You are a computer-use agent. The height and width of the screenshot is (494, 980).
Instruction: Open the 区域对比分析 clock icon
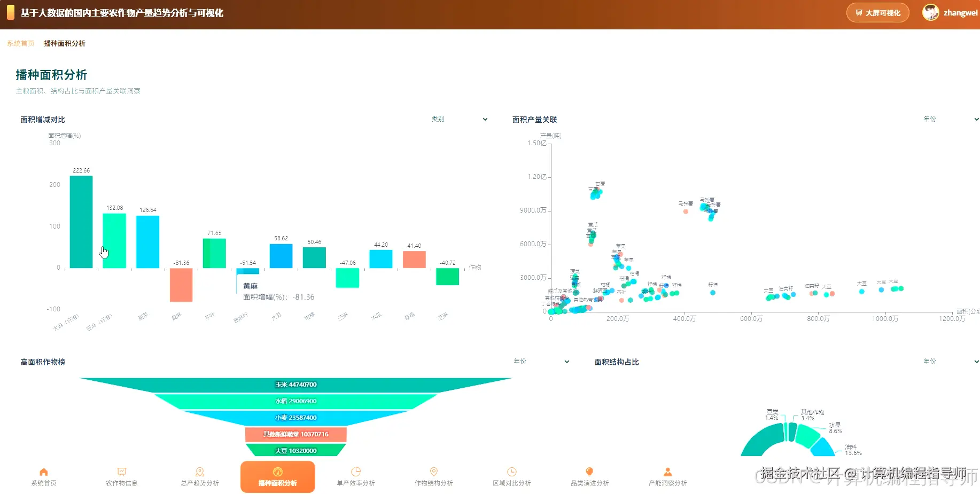(x=512, y=472)
